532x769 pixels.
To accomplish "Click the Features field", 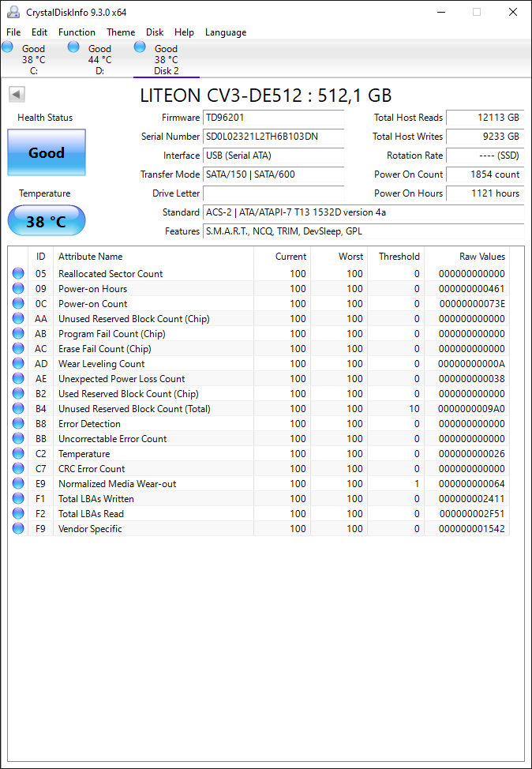I will 364,231.
